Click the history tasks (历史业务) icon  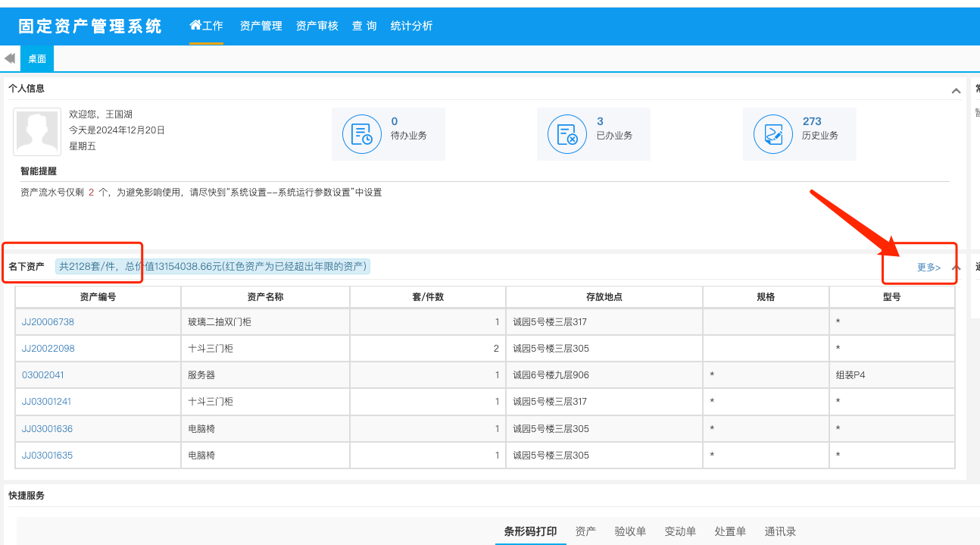point(772,134)
